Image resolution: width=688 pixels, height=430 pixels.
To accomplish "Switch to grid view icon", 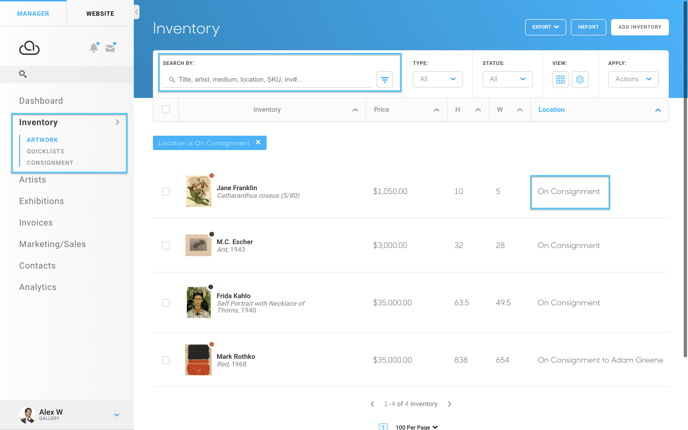I will click(x=560, y=79).
